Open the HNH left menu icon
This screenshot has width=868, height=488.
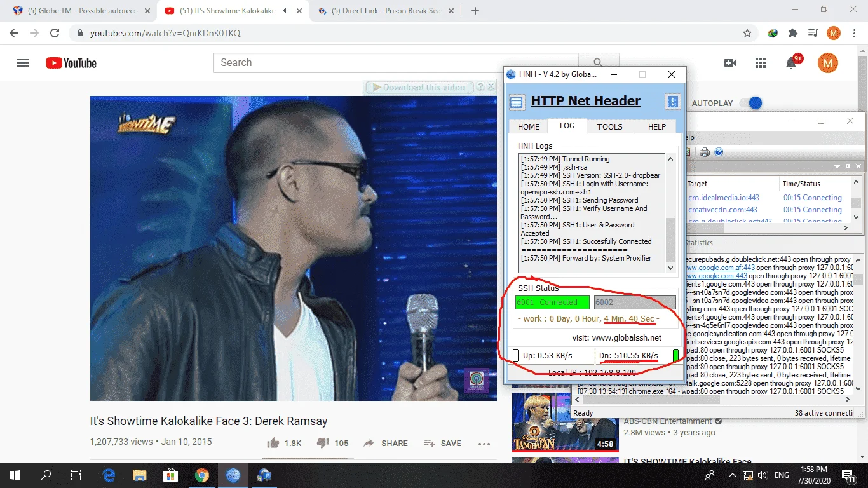click(517, 102)
